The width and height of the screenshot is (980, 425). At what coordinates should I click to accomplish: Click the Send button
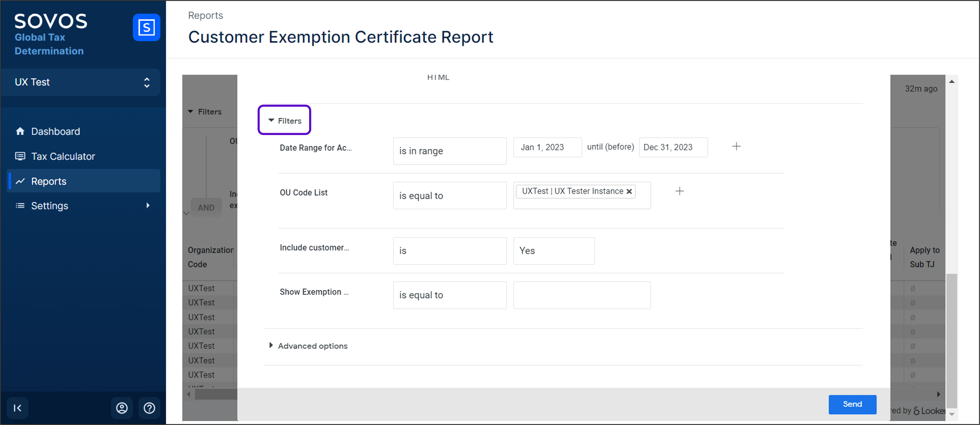(852, 404)
